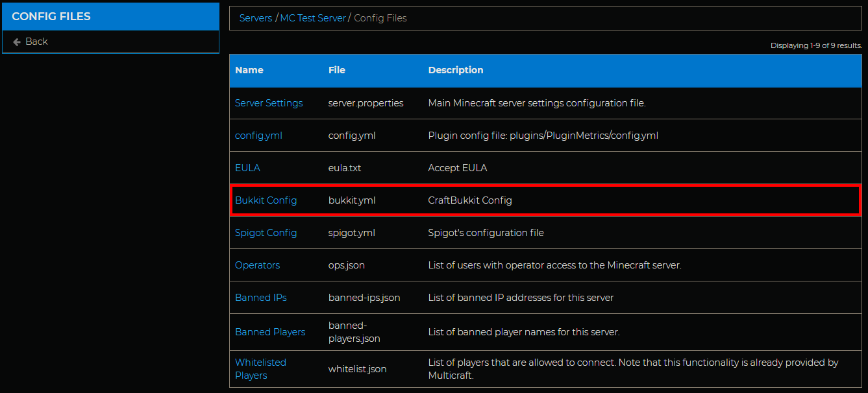This screenshot has height=393, width=868.
Task: Open the Servers breadcrumb link
Action: pyautogui.click(x=255, y=18)
